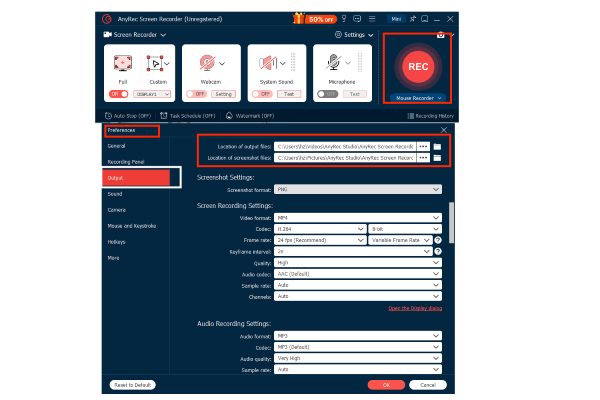
Task: Switch to the Hotkeys tab
Action: [116, 242]
